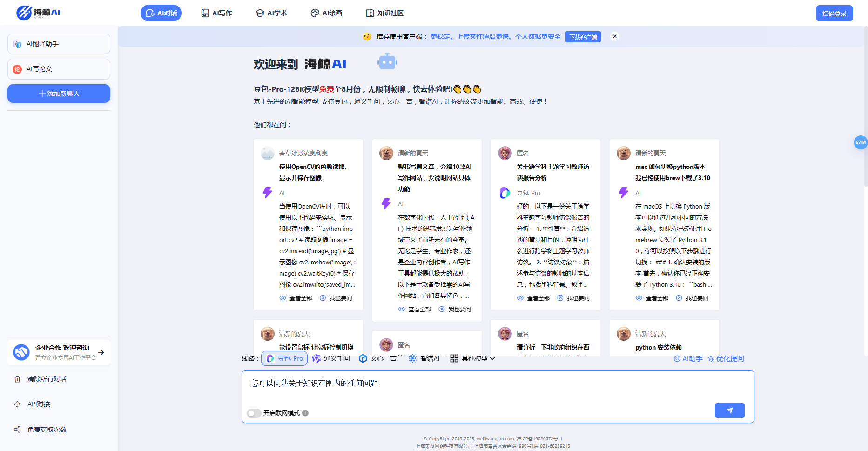Screen dimensions: 868x451
Task: Click AI助手 link
Action: [x=688, y=359]
